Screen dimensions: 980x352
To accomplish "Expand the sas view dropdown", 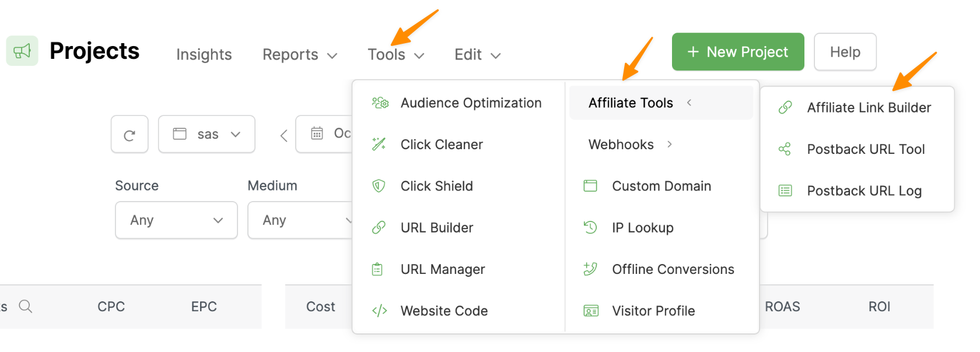I will (x=206, y=135).
